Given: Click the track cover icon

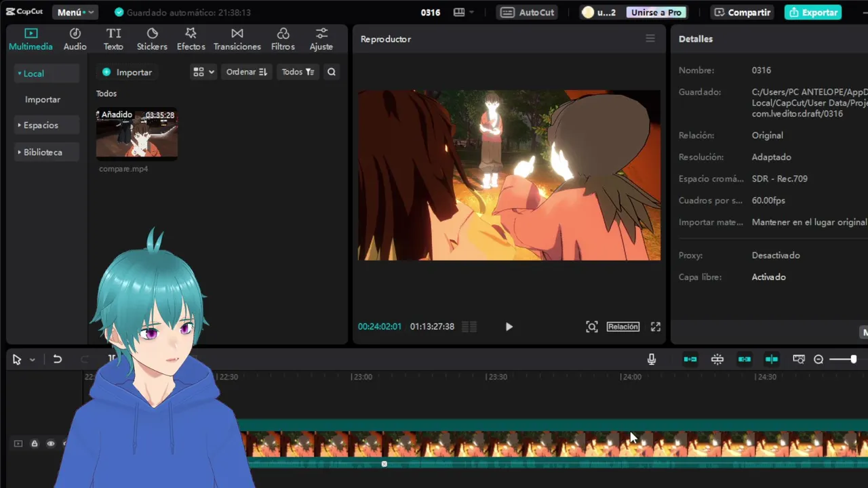Looking at the screenshot, I should [x=18, y=444].
